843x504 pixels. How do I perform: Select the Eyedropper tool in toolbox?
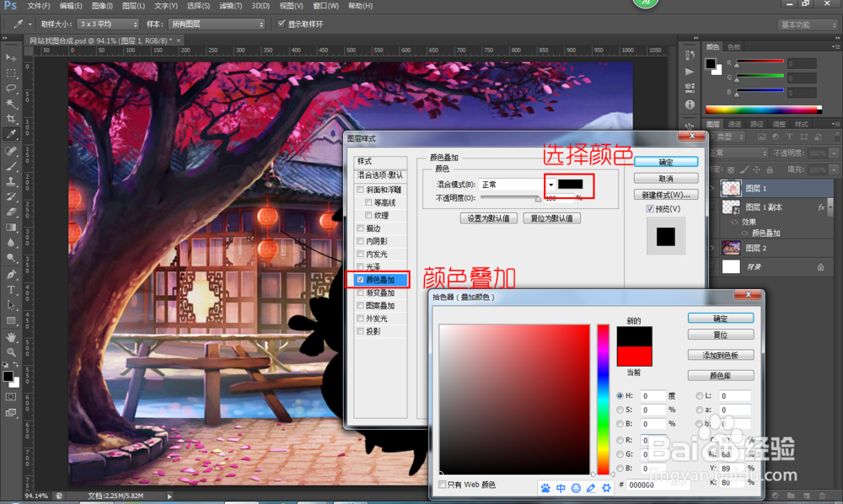pos(11,134)
